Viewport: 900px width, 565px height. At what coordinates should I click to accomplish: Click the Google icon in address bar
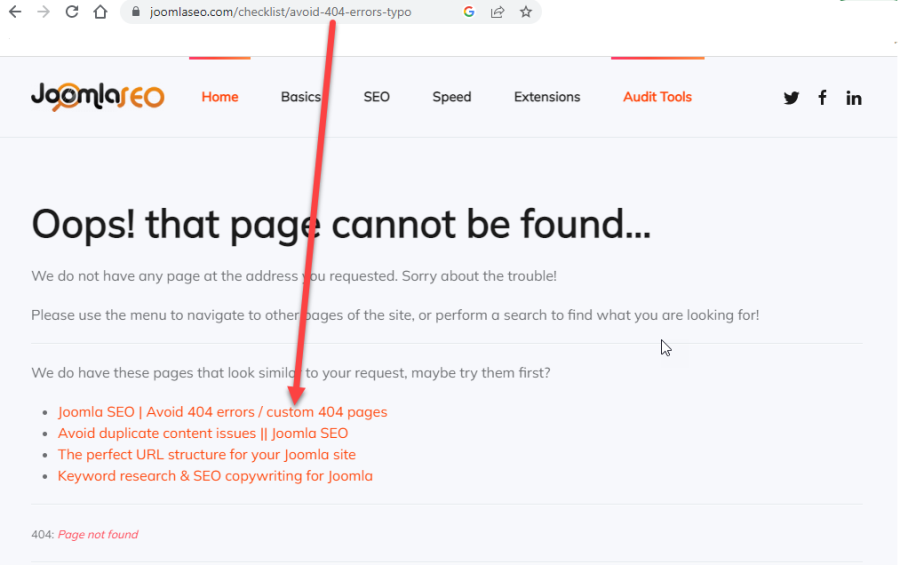469,11
